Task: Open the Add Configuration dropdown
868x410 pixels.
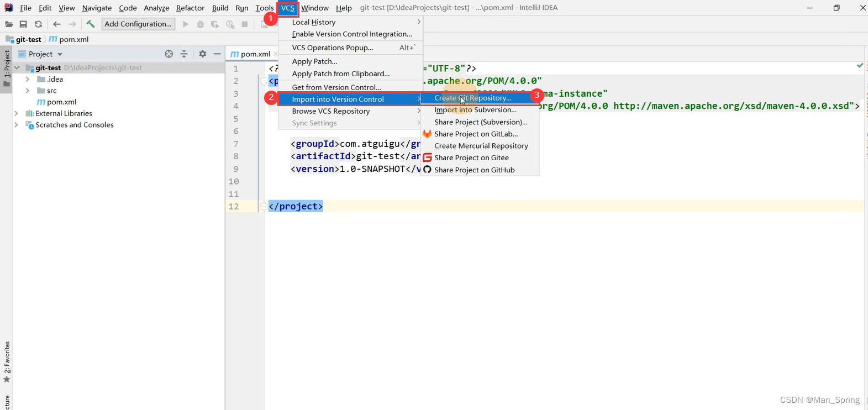Action: coord(138,24)
